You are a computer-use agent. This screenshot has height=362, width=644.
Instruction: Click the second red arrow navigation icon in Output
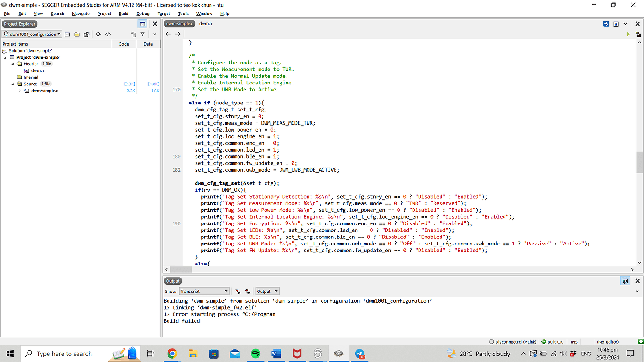pos(247,291)
